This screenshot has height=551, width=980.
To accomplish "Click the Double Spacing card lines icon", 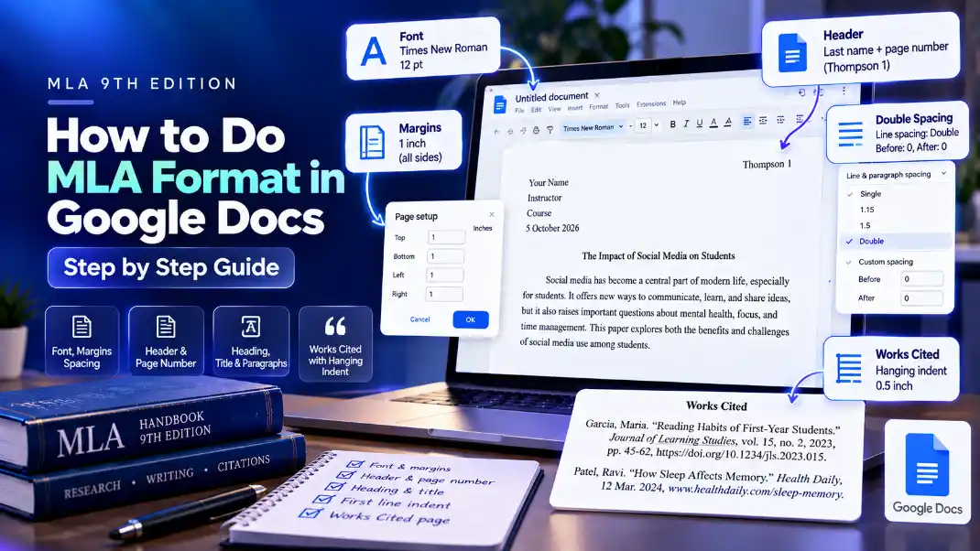I will point(851,134).
